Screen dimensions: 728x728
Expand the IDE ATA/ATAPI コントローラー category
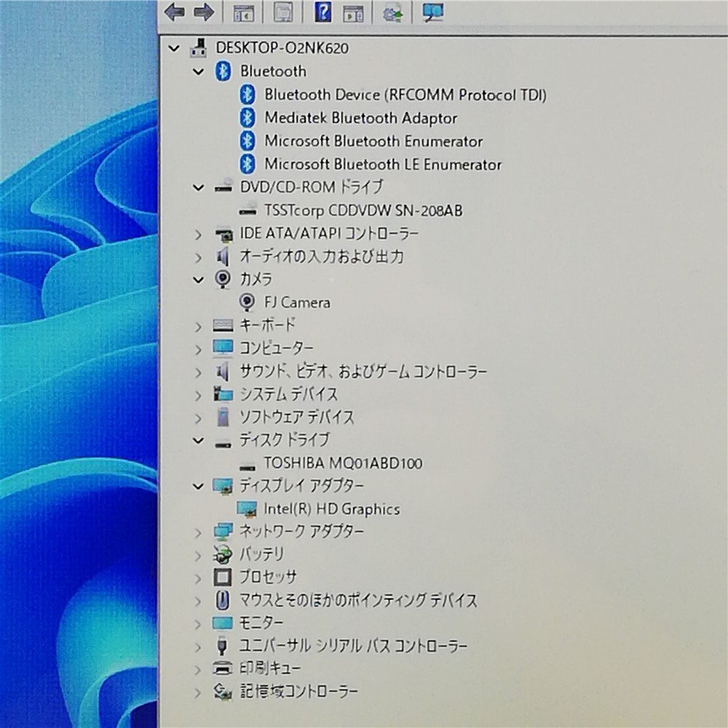coord(198,234)
